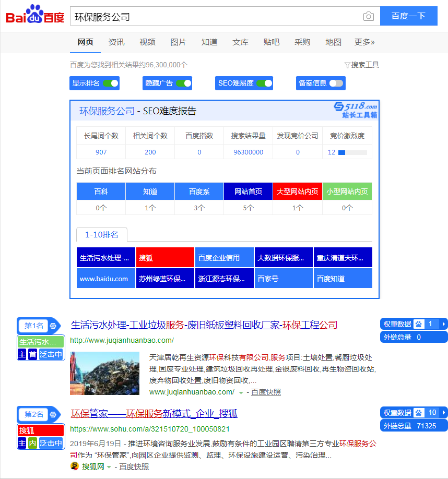Image resolution: width=448 pixels, height=479 pixels.
Task: Open 百度快照 for the first result
Action: [x=266, y=392]
